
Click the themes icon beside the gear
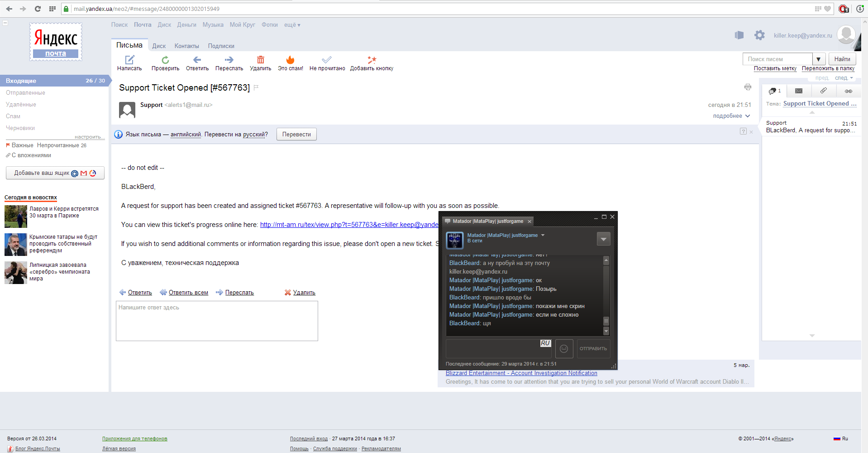coord(739,35)
